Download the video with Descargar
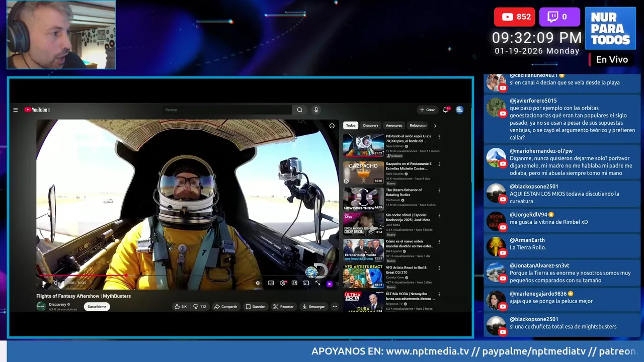 [313, 307]
